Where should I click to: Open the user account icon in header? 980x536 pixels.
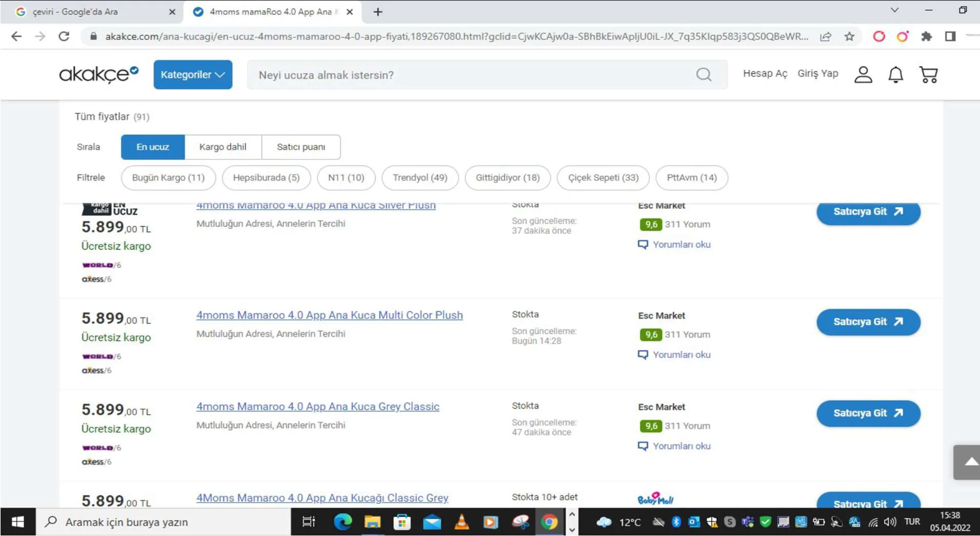pos(863,75)
